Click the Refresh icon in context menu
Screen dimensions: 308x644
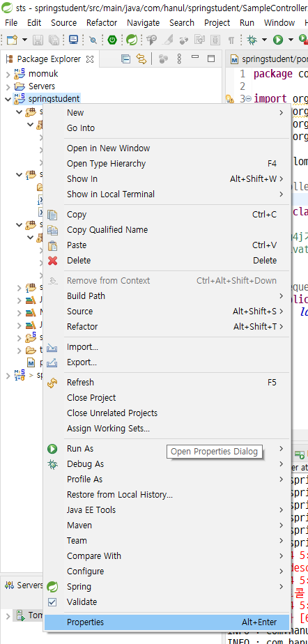point(52,383)
